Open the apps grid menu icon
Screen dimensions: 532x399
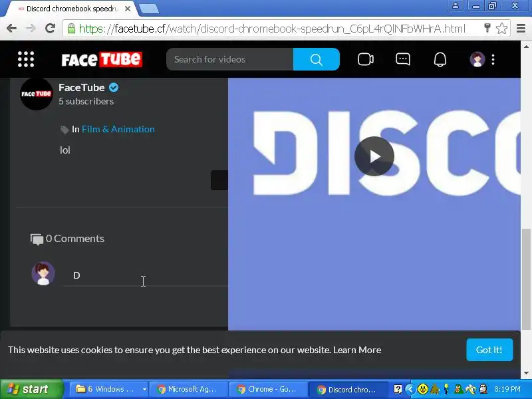point(26,59)
